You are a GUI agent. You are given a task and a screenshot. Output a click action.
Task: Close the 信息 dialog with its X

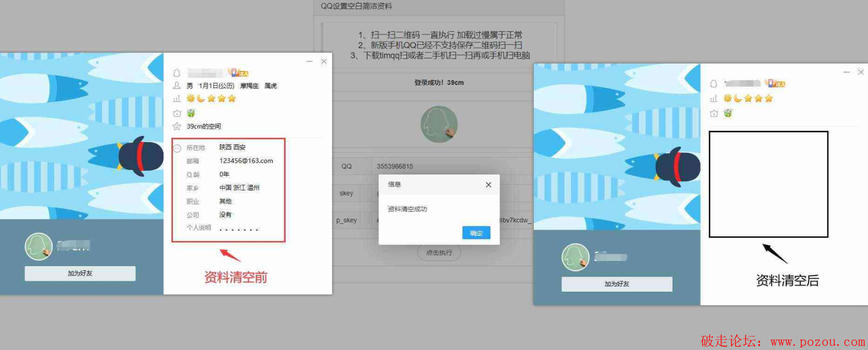pos(488,185)
